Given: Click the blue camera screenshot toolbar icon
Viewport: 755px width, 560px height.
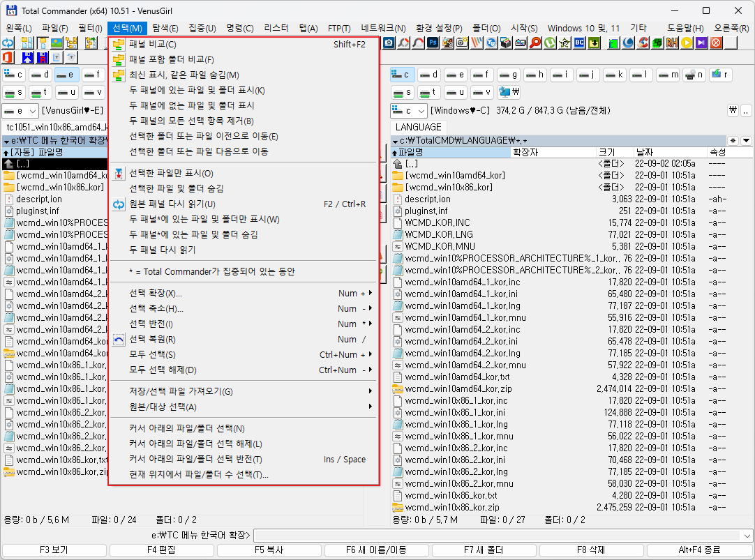Looking at the screenshot, I should [x=389, y=43].
